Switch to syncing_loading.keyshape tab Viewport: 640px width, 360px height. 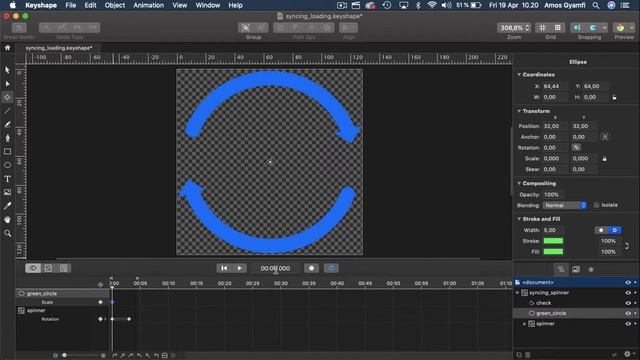59,48
